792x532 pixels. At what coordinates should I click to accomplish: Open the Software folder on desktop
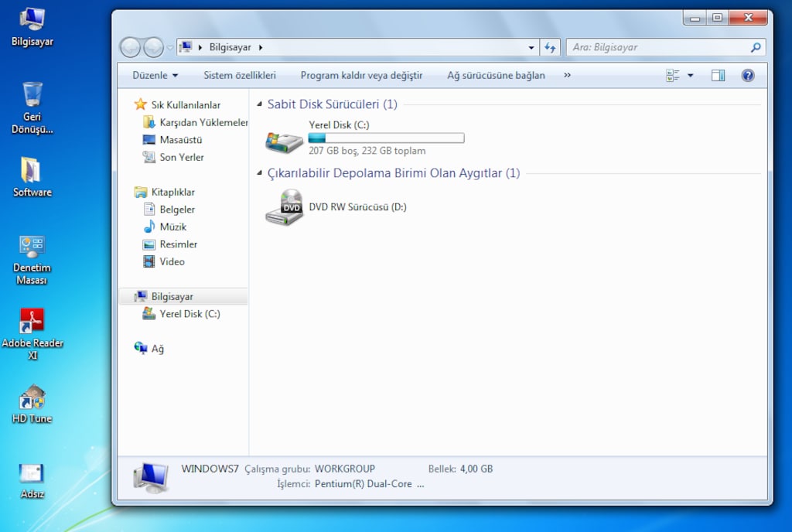(32, 176)
